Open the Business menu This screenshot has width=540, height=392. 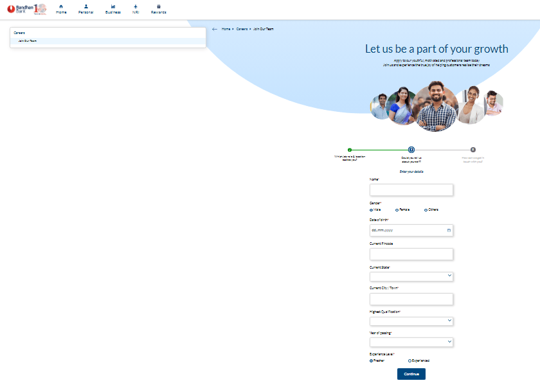[113, 9]
